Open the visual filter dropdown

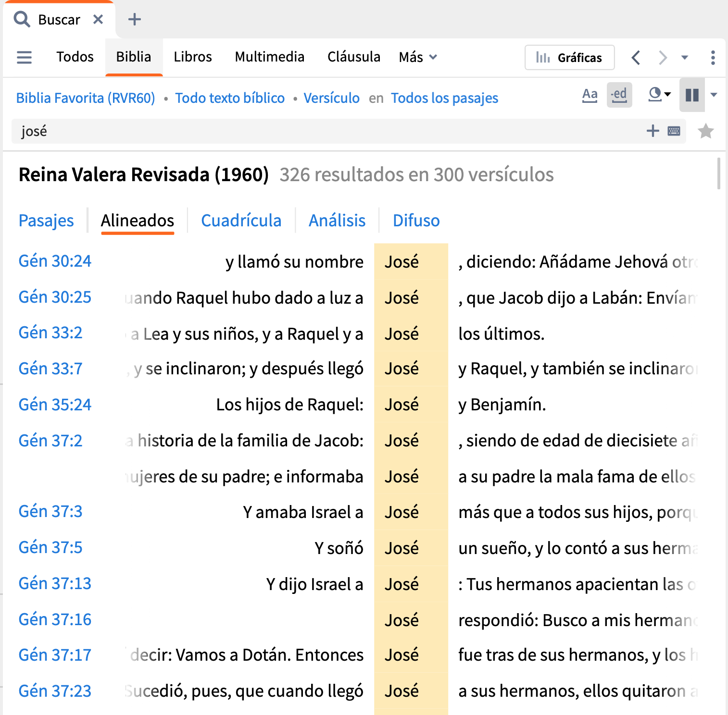(x=659, y=94)
